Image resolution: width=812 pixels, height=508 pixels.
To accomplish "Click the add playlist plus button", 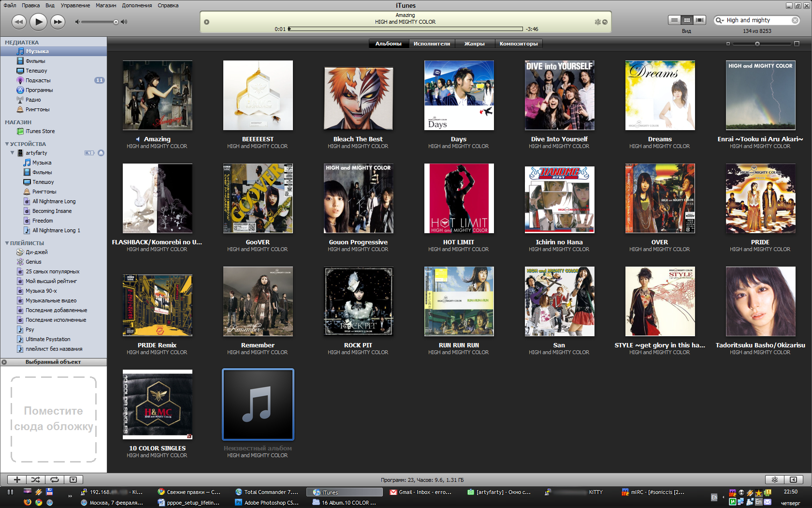I will 17,479.
